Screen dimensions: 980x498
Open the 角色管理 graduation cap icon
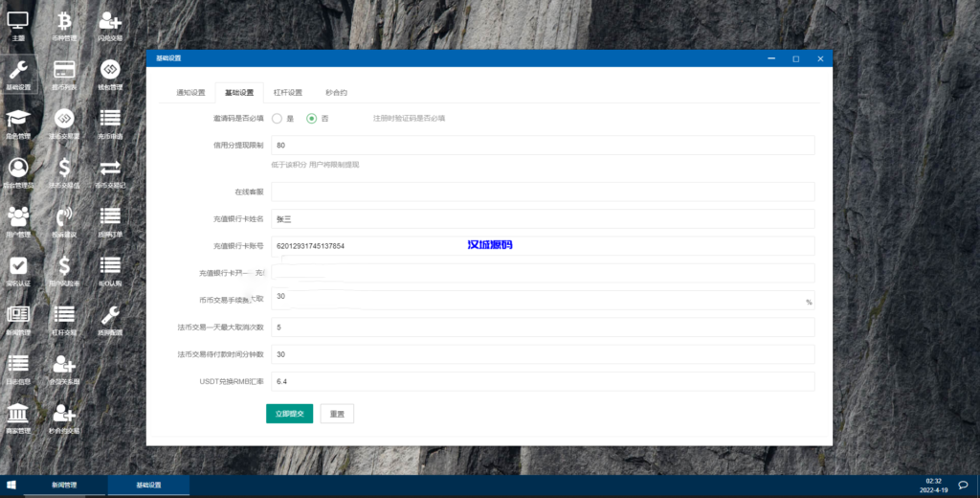18,121
